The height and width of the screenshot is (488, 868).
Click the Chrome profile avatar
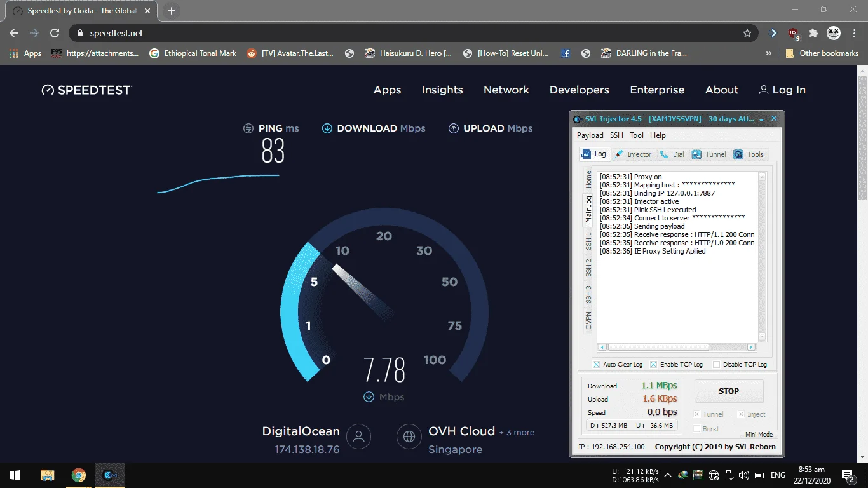(833, 33)
